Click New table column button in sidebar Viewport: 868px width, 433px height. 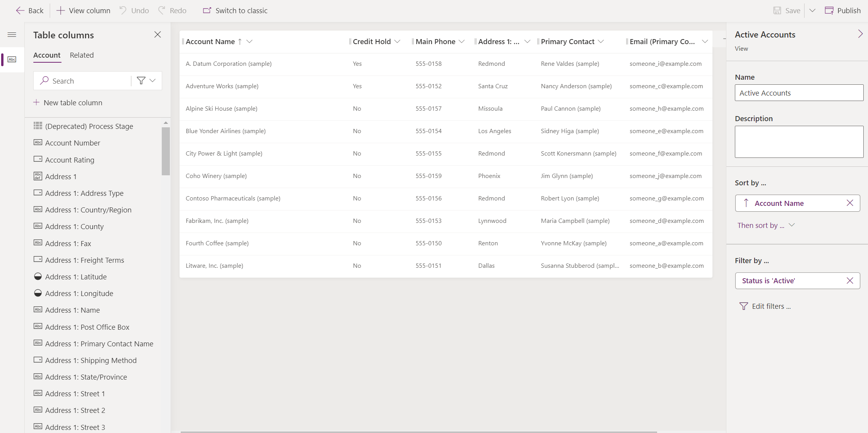click(x=68, y=102)
